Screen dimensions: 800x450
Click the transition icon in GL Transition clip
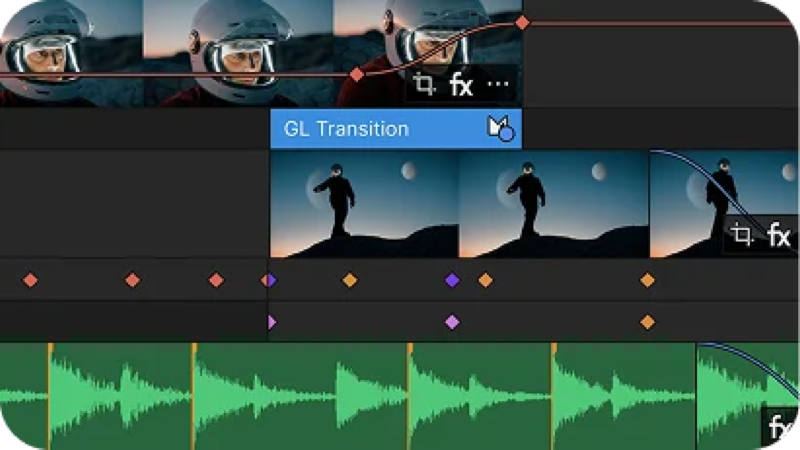tap(501, 129)
